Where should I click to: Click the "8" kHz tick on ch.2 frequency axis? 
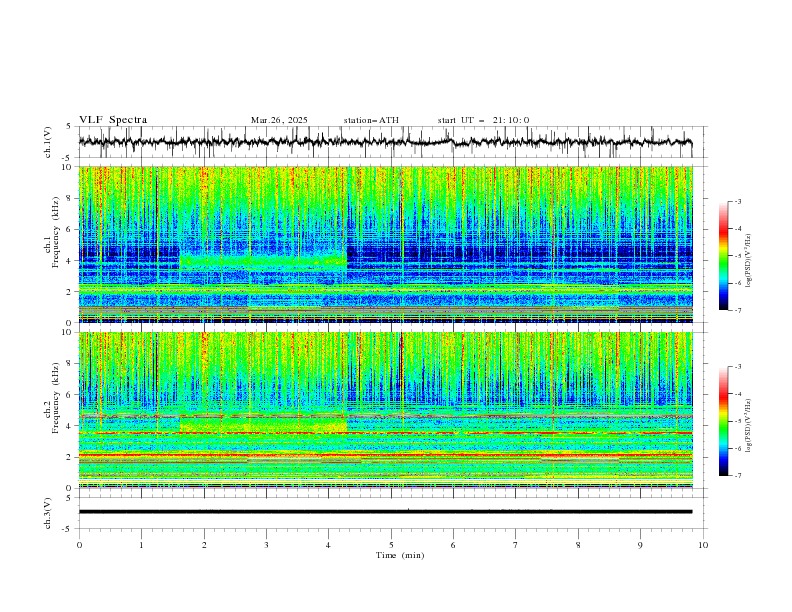pyautogui.click(x=70, y=364)
